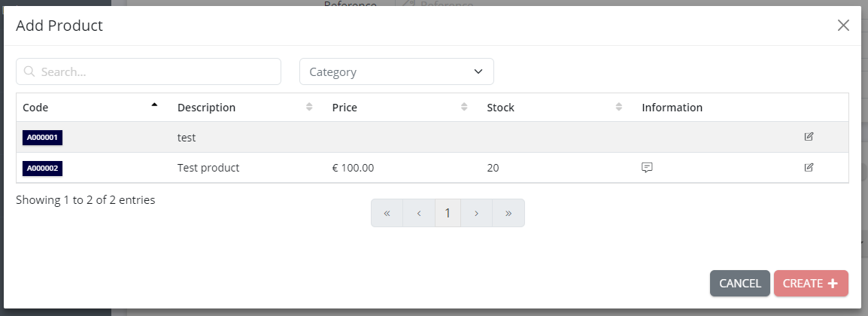The image size is (868, 316).
Task: Click the search magnifier icon
Action: pos(30,71)
